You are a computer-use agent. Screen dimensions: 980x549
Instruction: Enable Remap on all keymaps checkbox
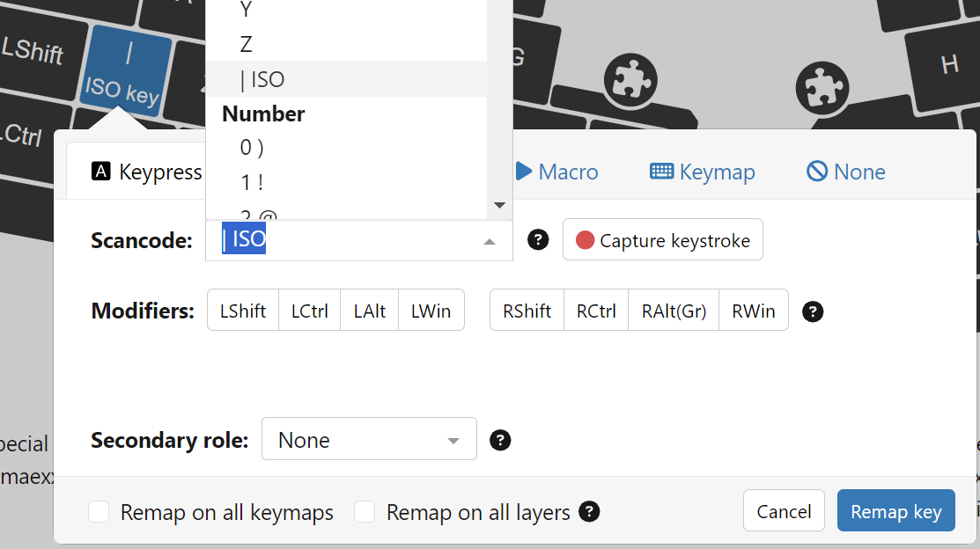(x=99, y=512)
